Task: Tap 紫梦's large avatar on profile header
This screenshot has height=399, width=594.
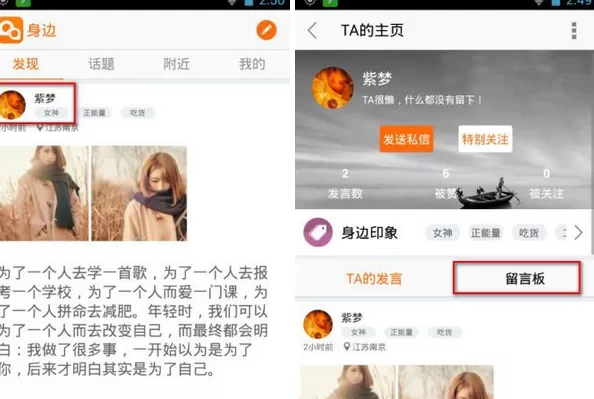Action: (x=332, y=88)
